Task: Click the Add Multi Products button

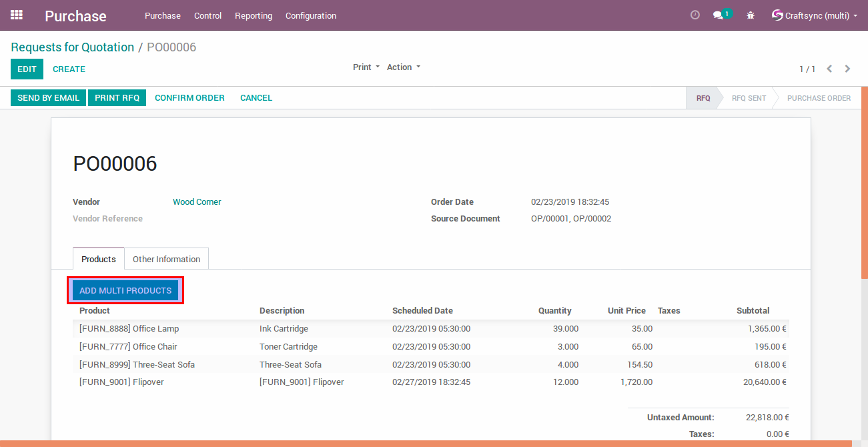Action: tap(125, 291)
